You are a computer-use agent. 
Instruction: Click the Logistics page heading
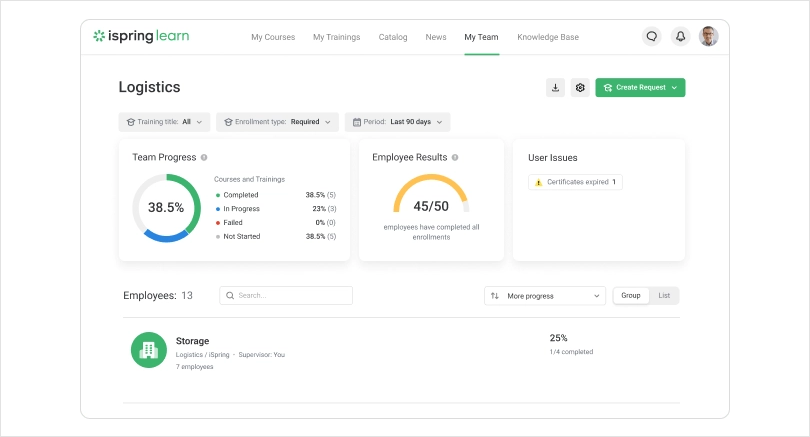coord(149,87)
